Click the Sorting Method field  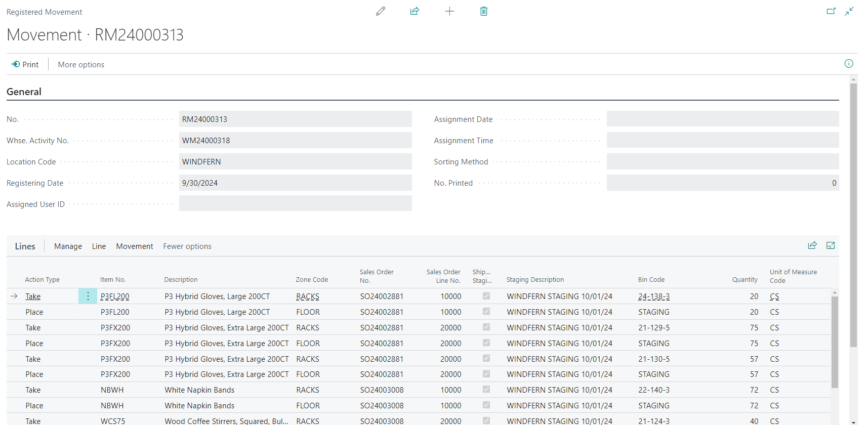click(723, 161)
